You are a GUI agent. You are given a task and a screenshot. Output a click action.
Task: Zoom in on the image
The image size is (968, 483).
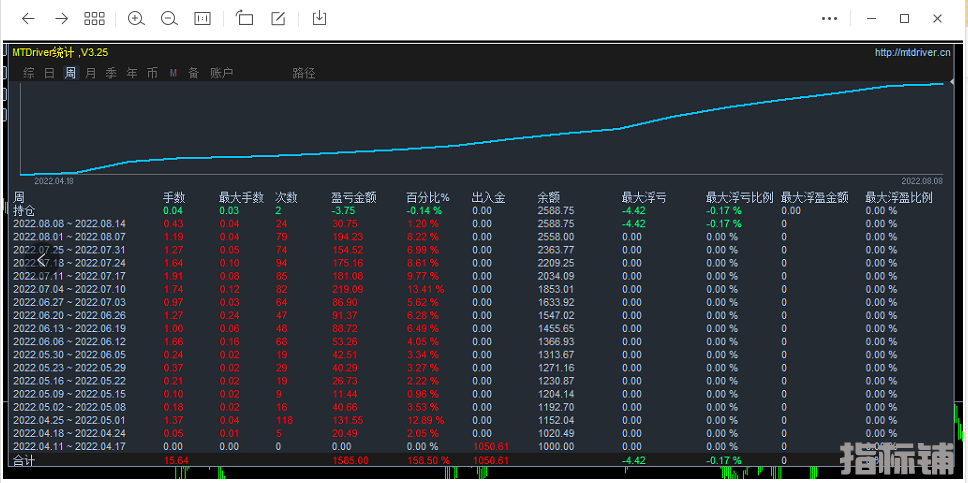click(x=136, y=18)
